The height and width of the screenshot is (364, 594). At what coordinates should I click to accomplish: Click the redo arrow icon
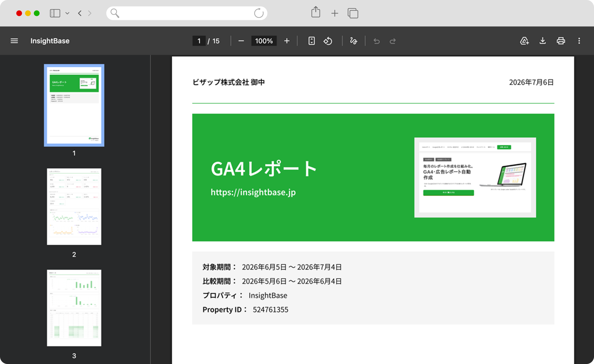(x=393, y=41)
